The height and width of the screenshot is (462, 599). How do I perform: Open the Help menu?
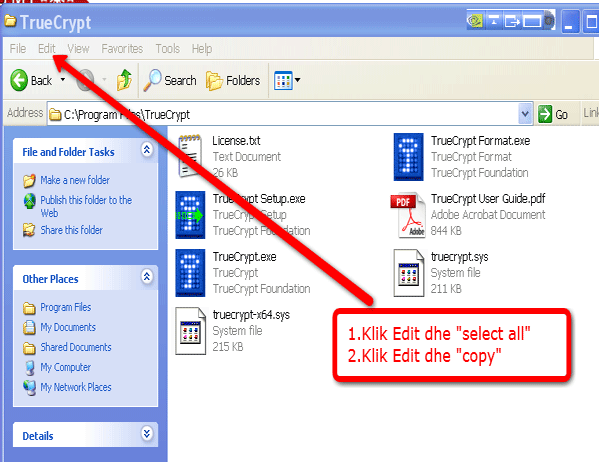point(202,49)
